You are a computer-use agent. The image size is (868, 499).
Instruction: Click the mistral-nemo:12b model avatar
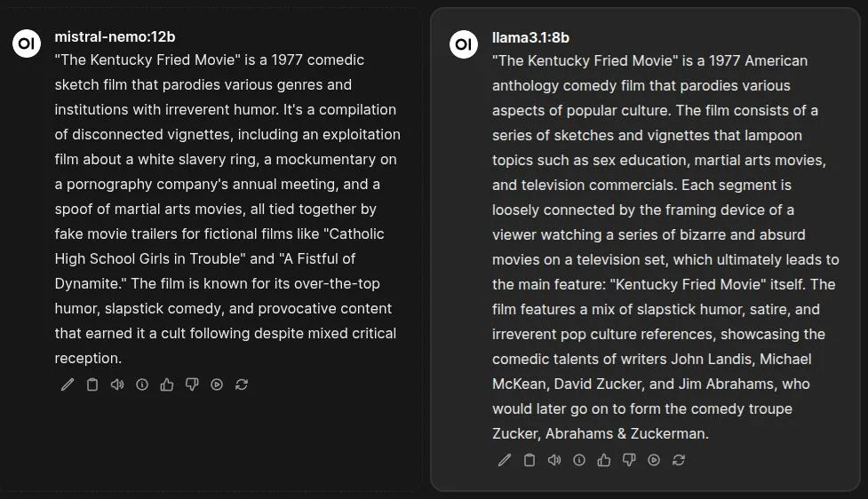pos(27,44)
